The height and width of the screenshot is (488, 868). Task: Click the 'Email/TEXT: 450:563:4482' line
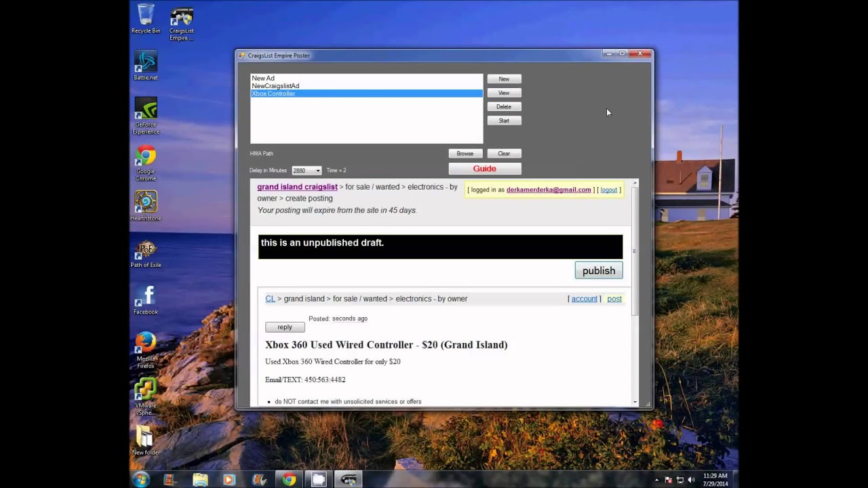tap(305, 380)
